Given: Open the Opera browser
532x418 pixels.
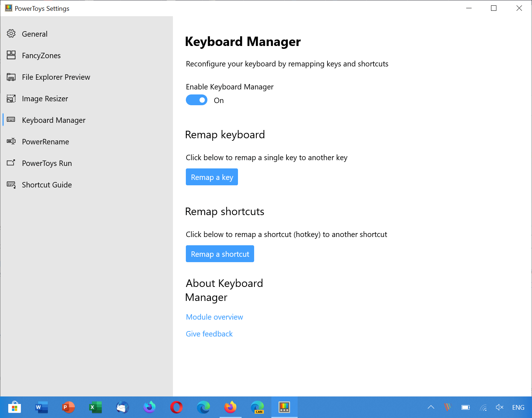Looking at the screenshot, I should pos(176,407).
